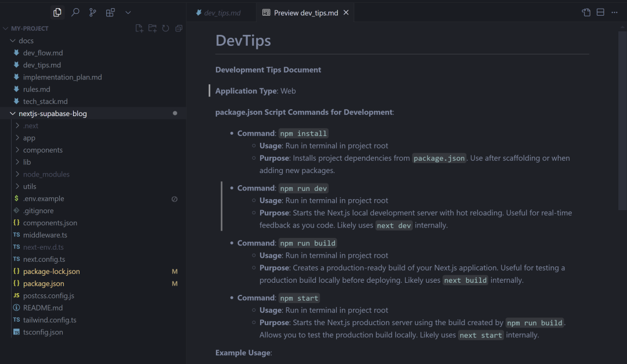Open the Extensions view icon
The image size is (627, 364).
click(110, 12)
